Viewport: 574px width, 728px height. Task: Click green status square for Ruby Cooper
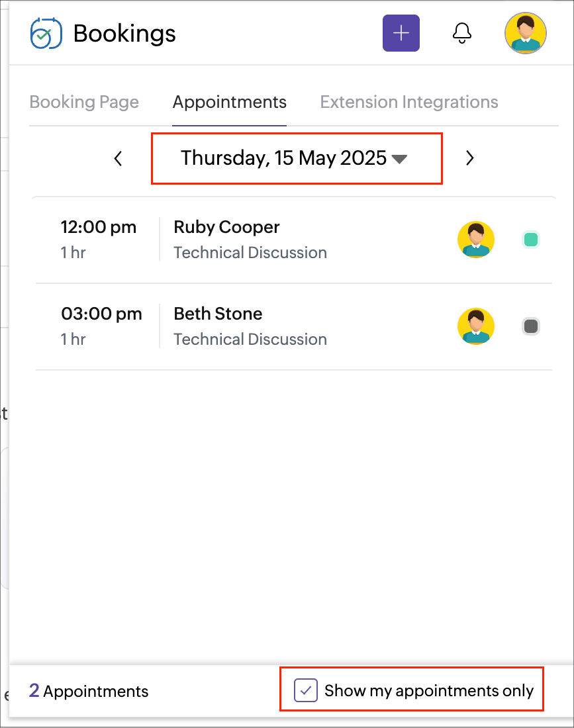(x=530, y=240)
